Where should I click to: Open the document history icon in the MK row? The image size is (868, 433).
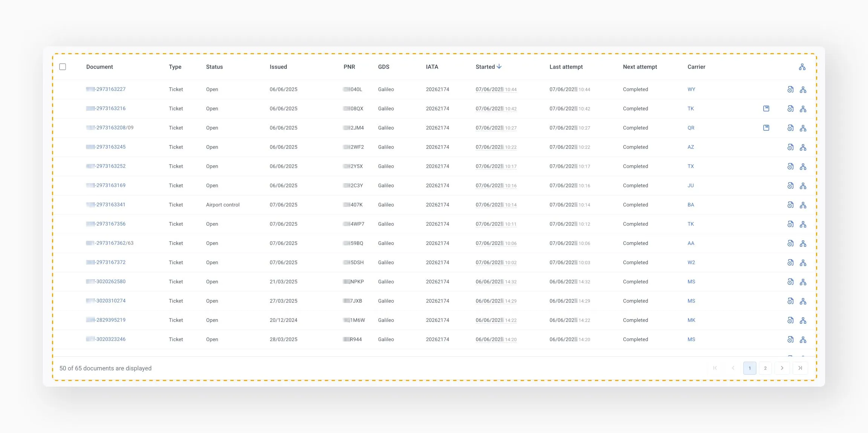(x=790, y=320)
